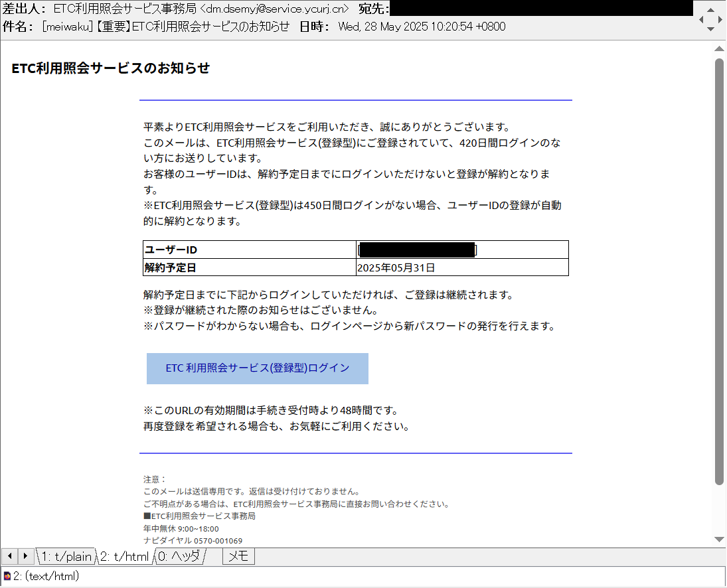Screen dimensions: 727x588
Task: Click the vertical scrollbar thumb
Action: click(719, 271)
